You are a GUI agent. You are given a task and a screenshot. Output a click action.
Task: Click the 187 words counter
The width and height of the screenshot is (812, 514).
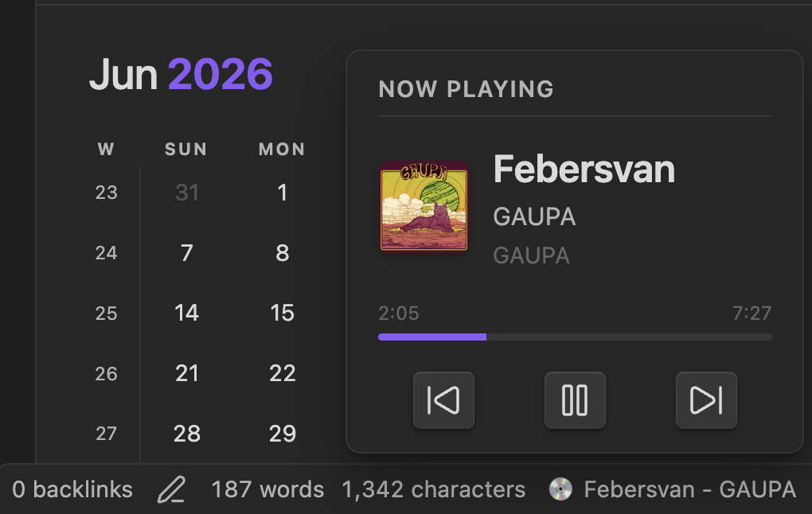click(x=267, y=489)
